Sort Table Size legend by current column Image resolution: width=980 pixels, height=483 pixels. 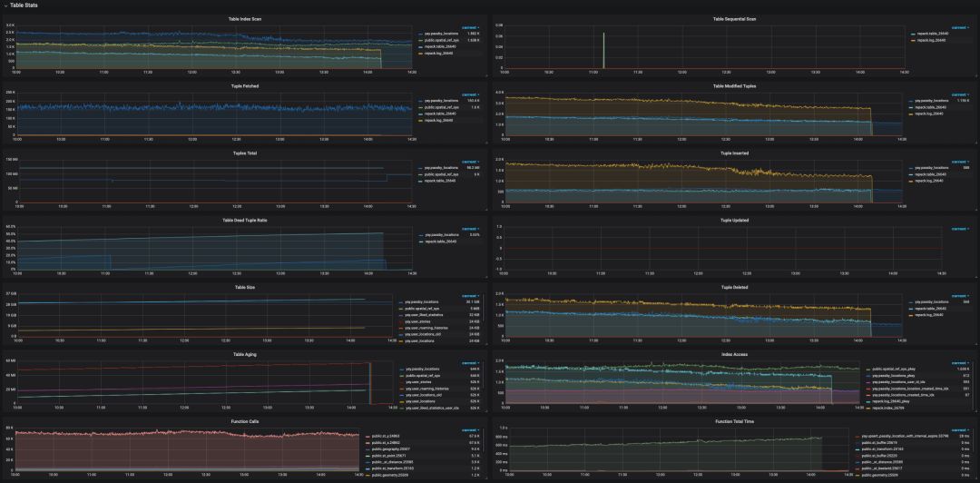[x=470, y=297]
